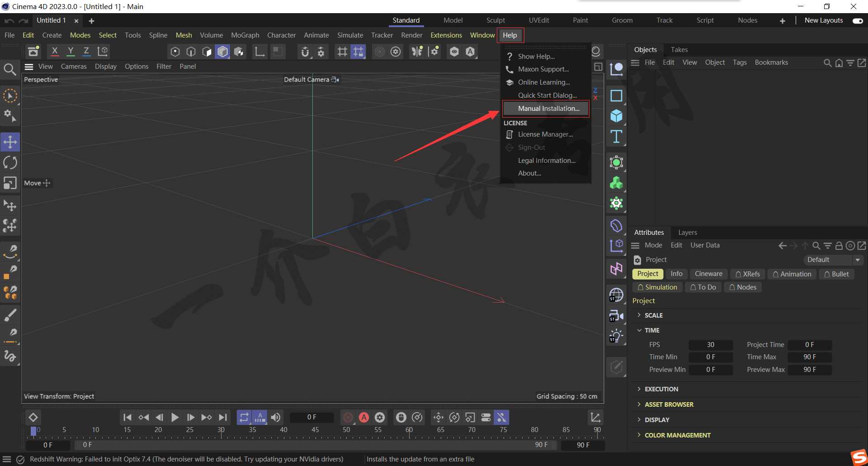The width and height of the screenshot is (868, 466).
Task: Switch to the Takes tab
Action: (x=679, y=50)
